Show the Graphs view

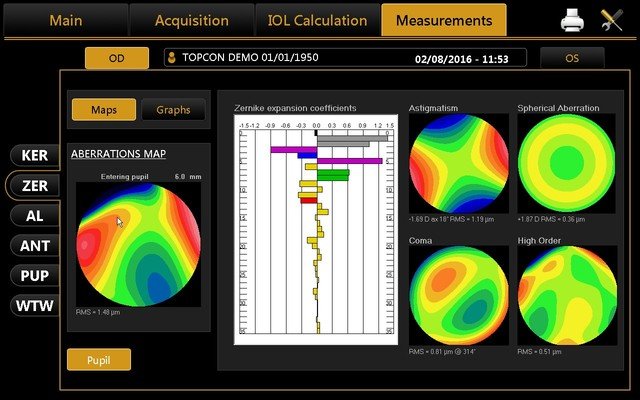173,109
